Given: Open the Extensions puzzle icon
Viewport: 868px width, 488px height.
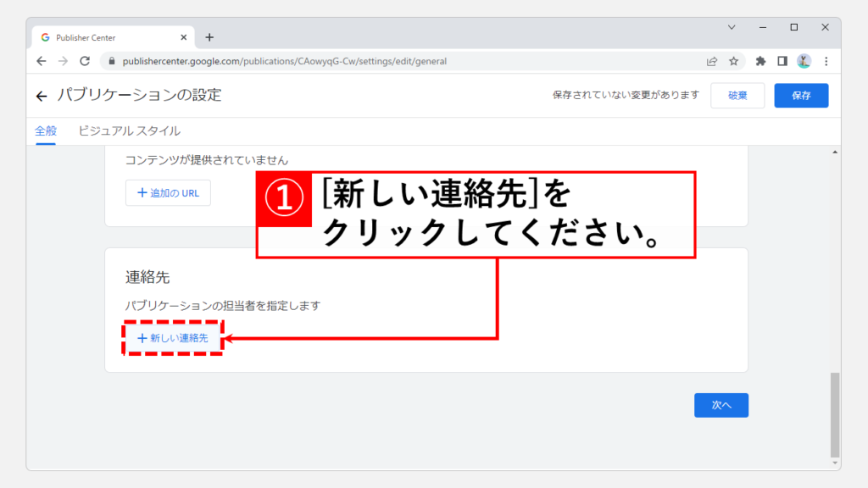Looking at the screenshot, I should [760, 61].
